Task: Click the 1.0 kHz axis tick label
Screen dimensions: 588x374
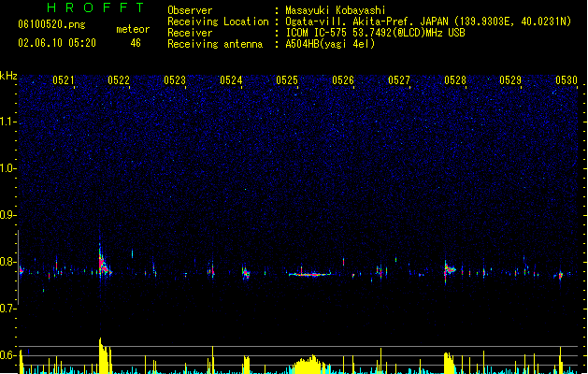Action: click(x=7, y=168)
